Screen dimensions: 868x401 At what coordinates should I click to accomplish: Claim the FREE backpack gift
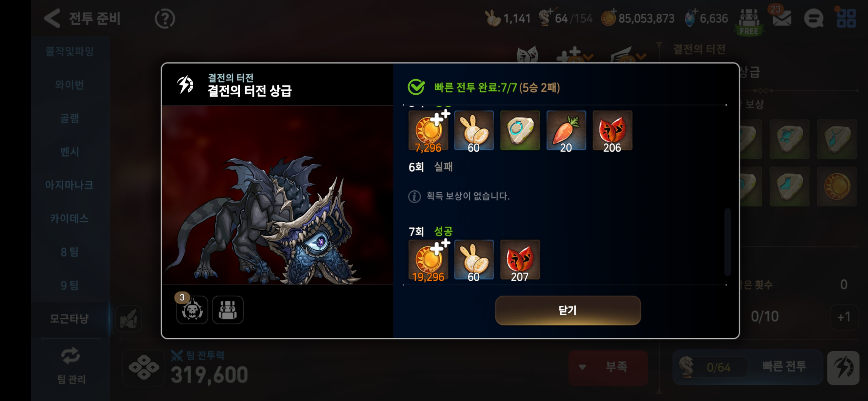point(749,21)
